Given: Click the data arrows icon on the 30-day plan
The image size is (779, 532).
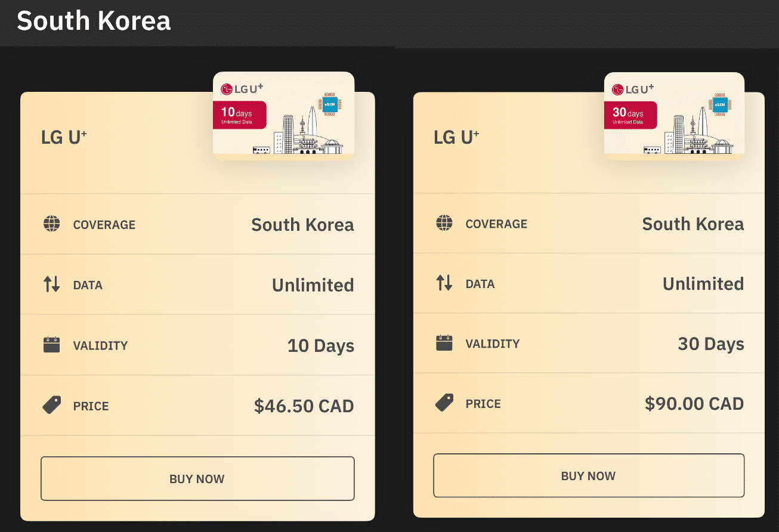Looking at the screenshot, I should 444,283.
